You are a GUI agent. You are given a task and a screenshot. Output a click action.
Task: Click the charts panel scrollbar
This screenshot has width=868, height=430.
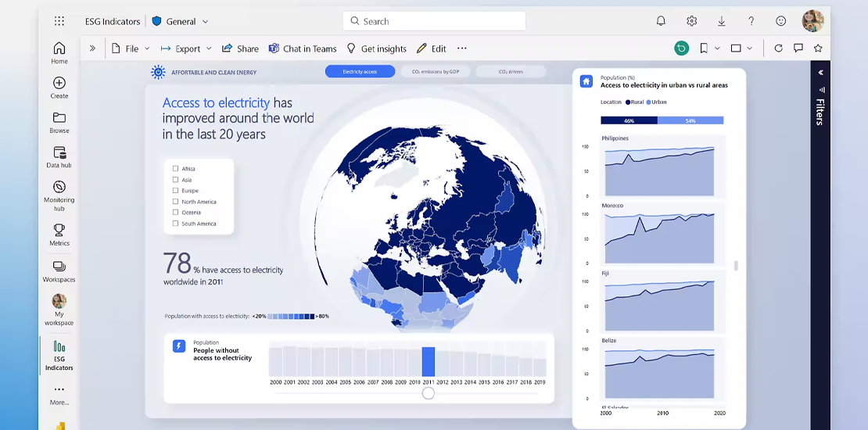(x=736, y=266)
